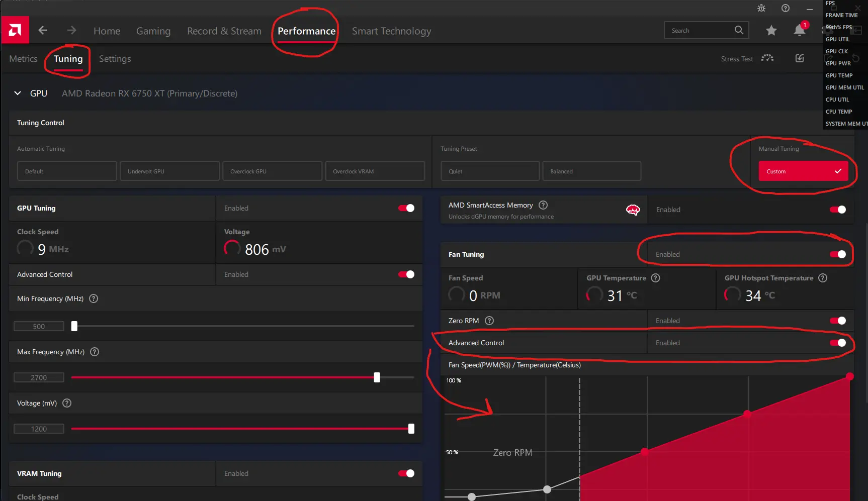Show help for Zero RPM
Image resolution: width=868 pixels, height=501 pixels.
(489, 321)
